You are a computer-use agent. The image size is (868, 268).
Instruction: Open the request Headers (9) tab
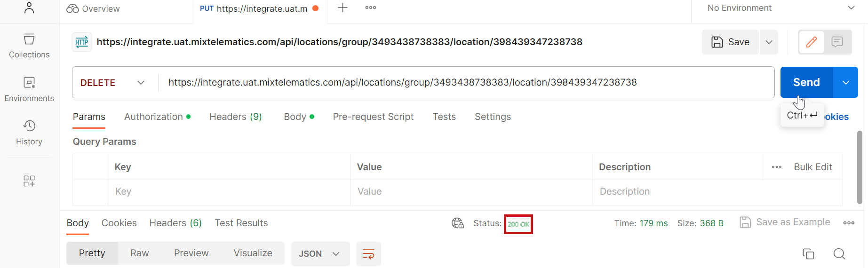click(x=236, y=117)
